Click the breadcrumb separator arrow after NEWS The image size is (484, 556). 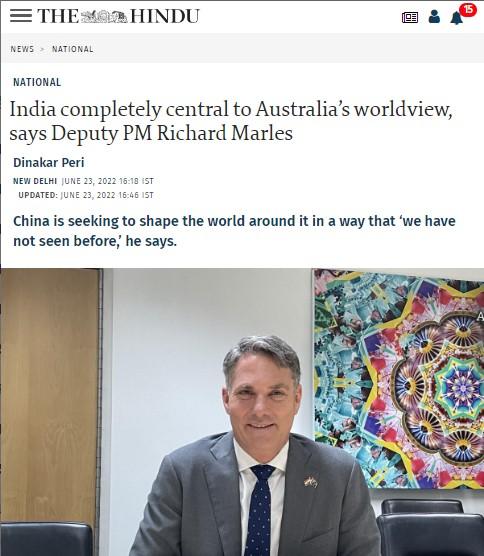pyautogui.click(x=43, y=49)
